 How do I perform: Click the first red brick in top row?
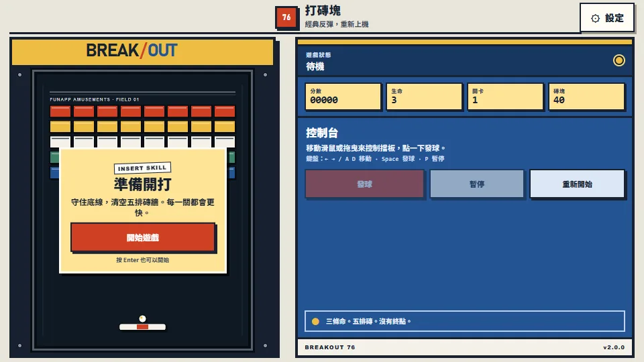pos(60,111)
